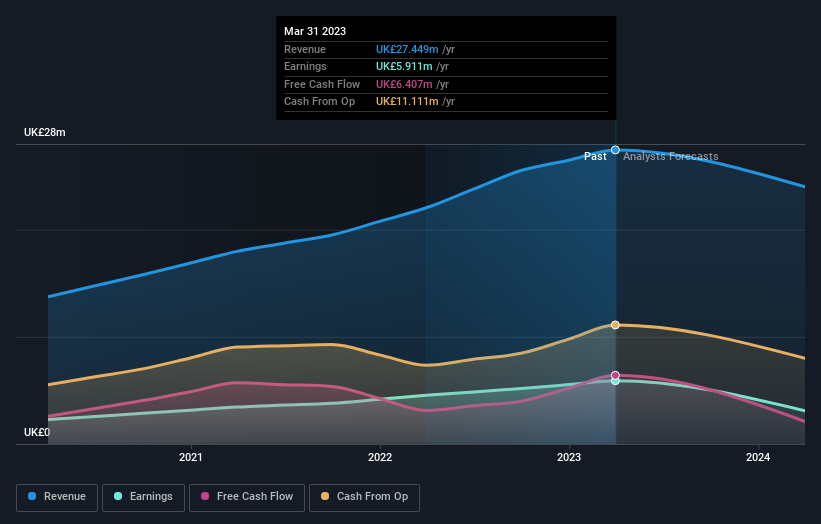This screenshot has height=524, width=821.
Task: Toggle the Free Cash Flow legend series
Action: pos(247,497)
